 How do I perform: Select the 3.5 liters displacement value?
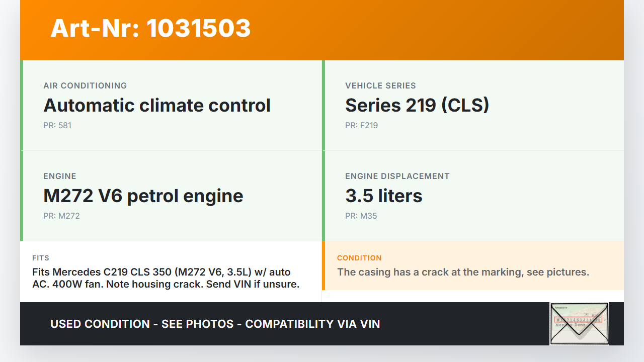(384, 196)
